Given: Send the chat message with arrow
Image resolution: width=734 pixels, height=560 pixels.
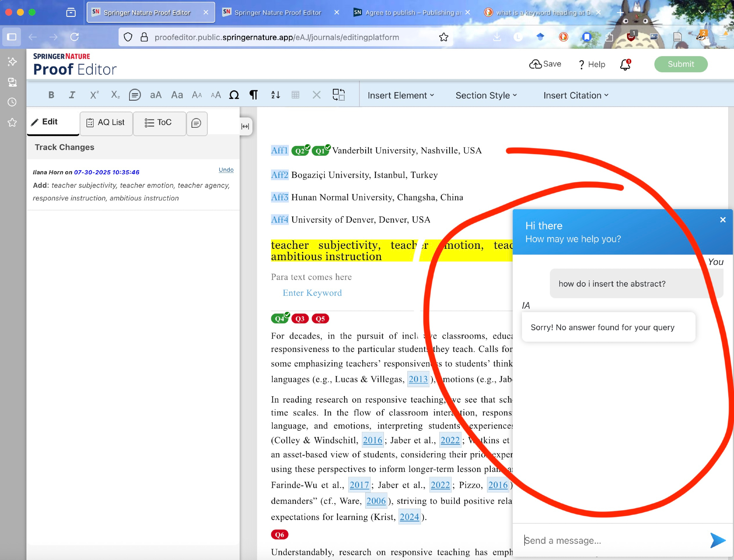Looking at the screenshot, I should (717, 540).
